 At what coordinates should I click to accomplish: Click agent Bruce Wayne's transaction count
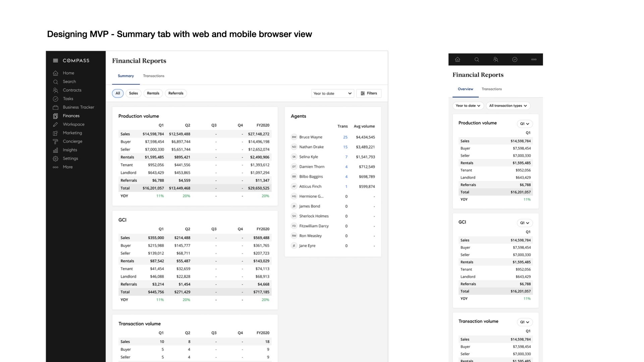pyautogui.click(x=346, y=137)
